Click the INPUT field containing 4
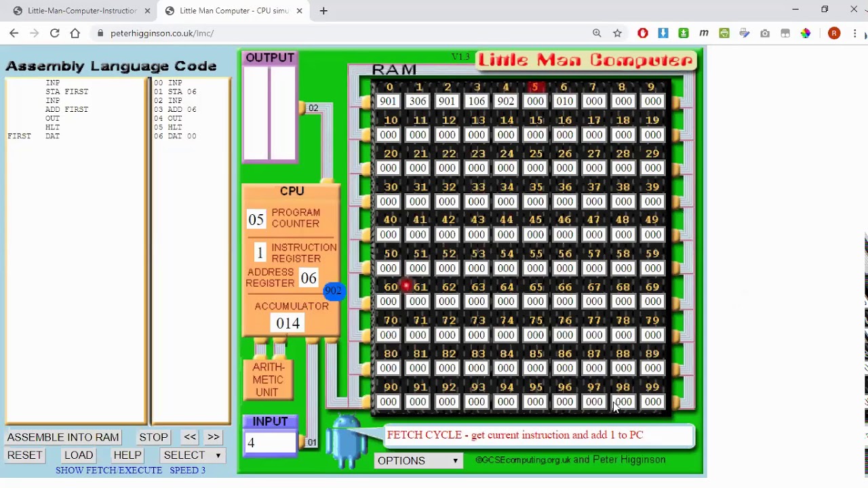Screen dimensions: 868x488 [x=270, y=443]
